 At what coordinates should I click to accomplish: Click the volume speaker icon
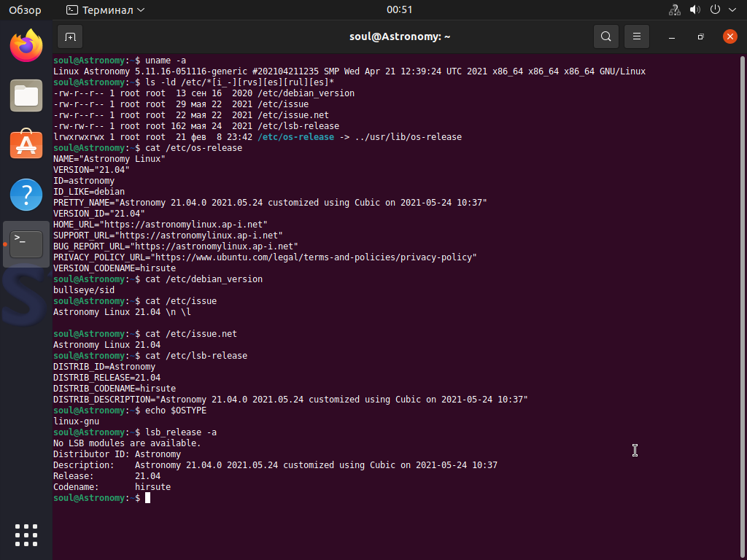pos(695,10)
